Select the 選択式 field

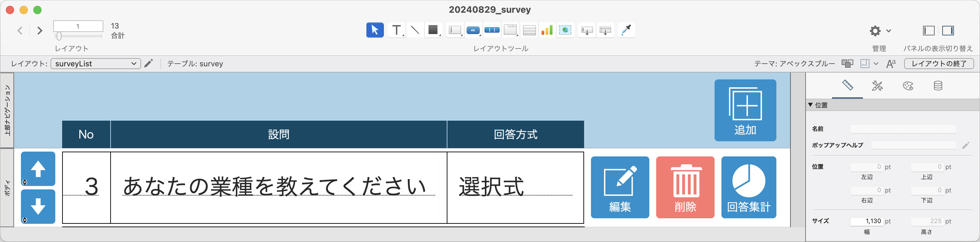coord(515,187)
